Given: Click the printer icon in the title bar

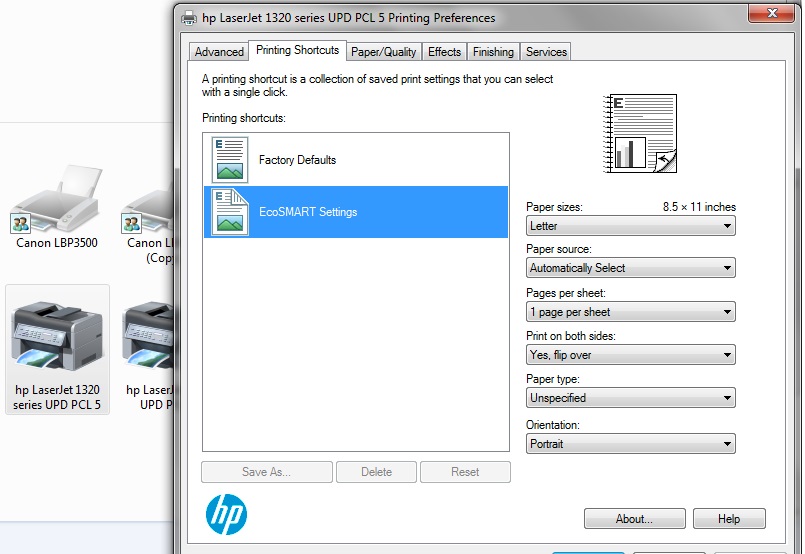Looking at the screenshot, I should 189,18.
